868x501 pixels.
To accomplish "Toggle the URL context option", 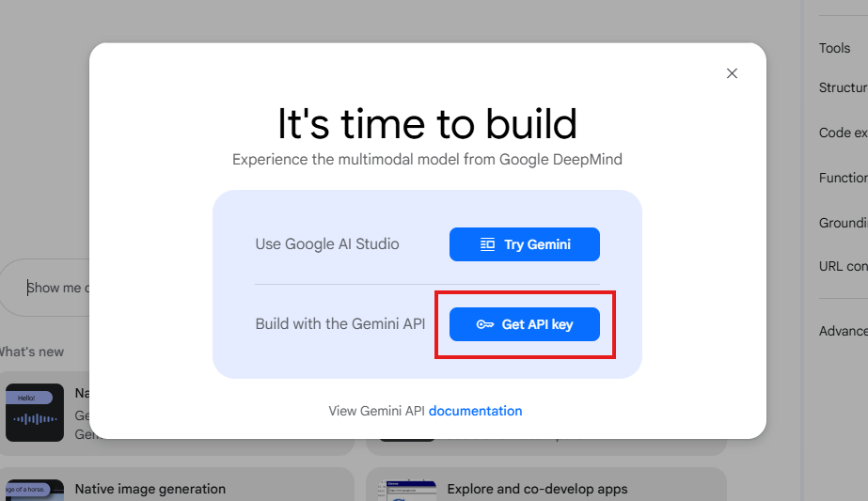I will click(x=843, y=266).
